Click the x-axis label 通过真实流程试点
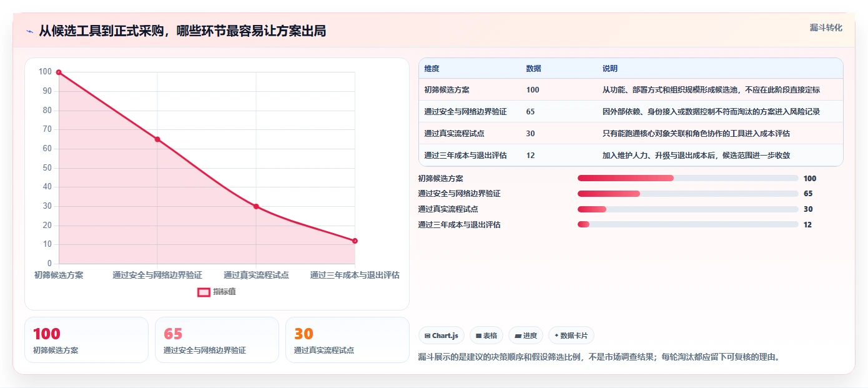 coord(256,275)
